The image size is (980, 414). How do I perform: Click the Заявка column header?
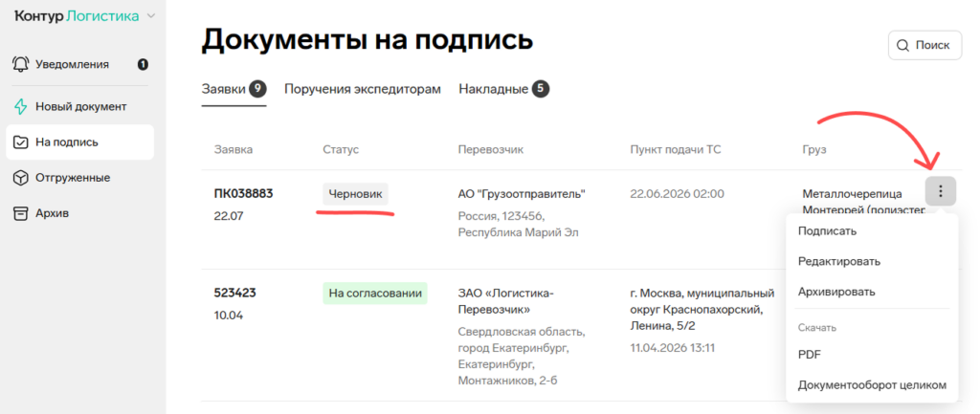(x=234, y=150)
